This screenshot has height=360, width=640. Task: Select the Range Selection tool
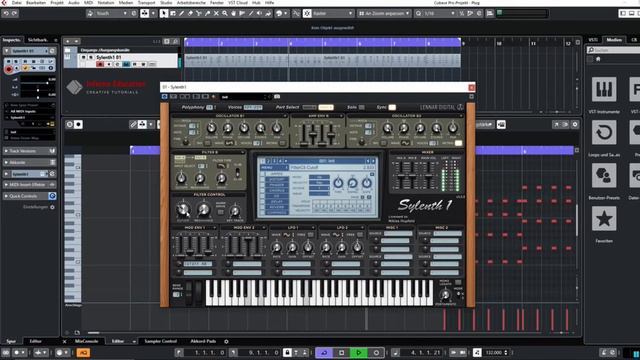(x=173, y=13)
